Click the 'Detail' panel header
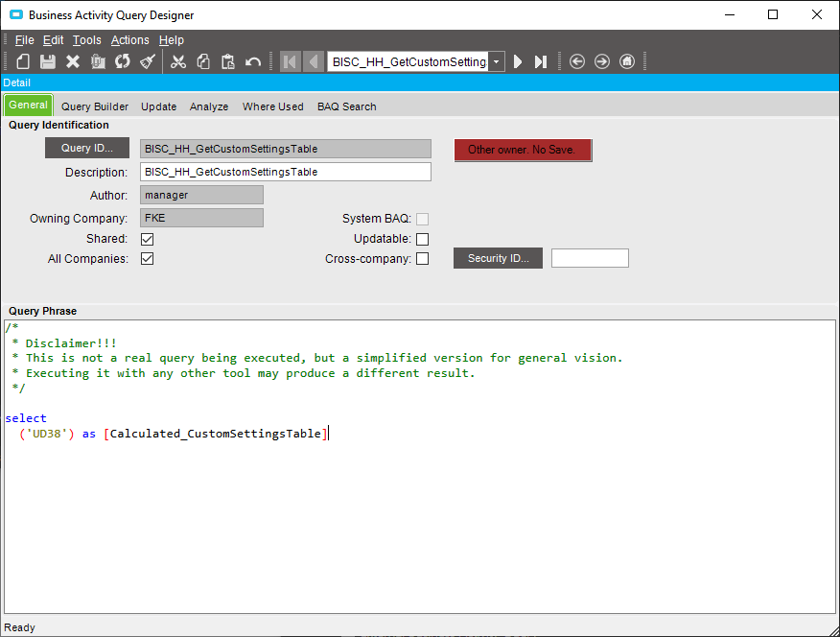 [420, 83]
